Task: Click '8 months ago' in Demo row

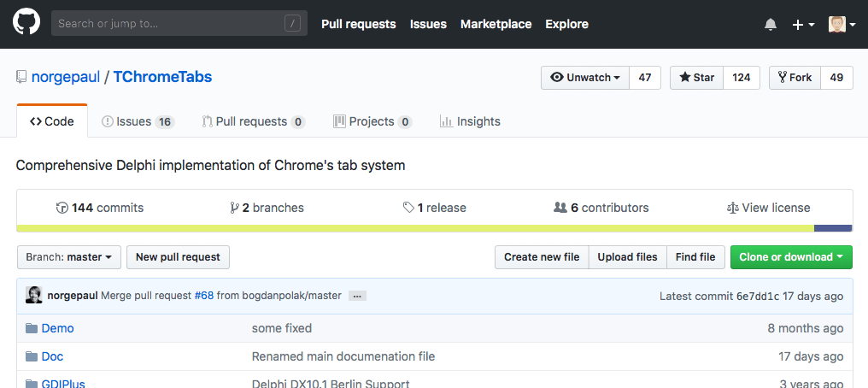Action: click(806, 328)
